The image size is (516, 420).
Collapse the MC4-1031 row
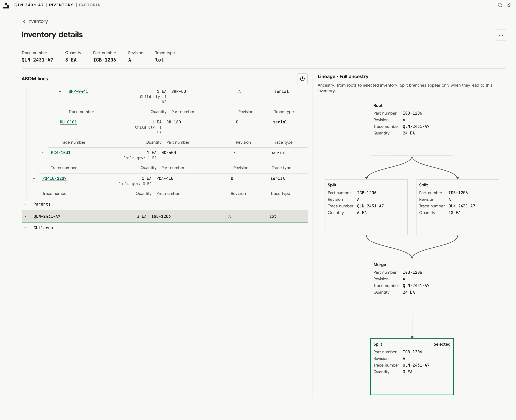[43, 153]
